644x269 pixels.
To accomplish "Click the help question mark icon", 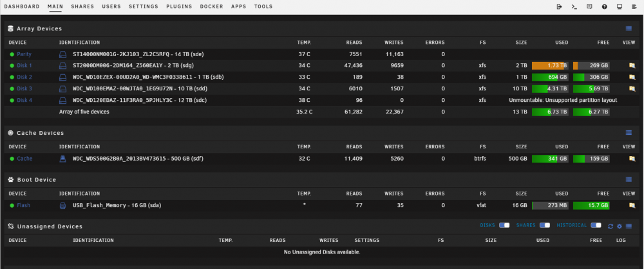I will click(x=605, y=6).
